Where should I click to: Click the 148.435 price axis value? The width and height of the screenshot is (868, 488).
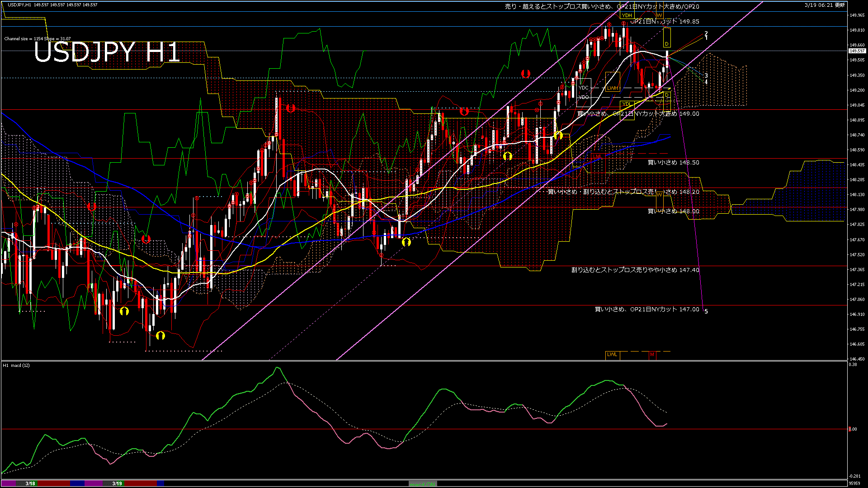(x=857, y=165)
